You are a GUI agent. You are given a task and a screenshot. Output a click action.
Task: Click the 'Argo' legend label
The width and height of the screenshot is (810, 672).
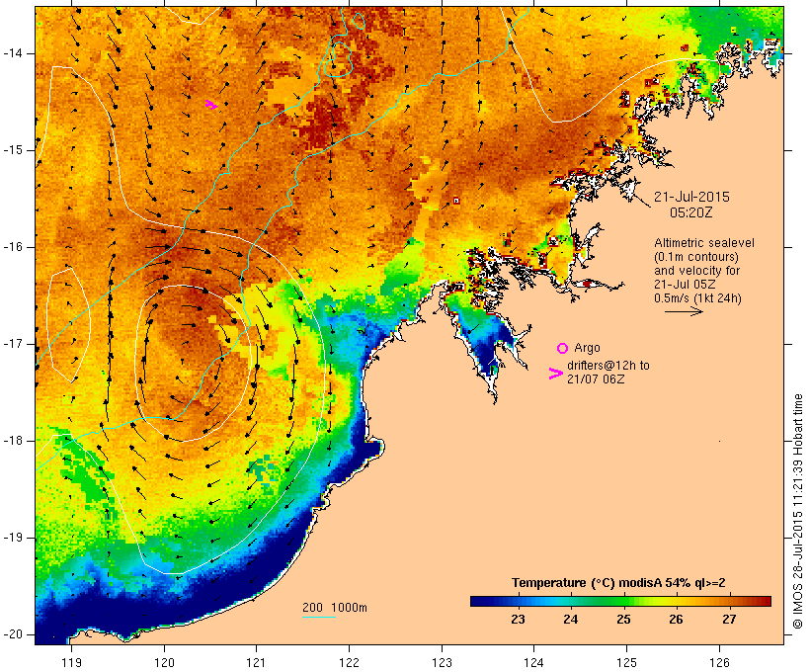[x=587, y=348]
